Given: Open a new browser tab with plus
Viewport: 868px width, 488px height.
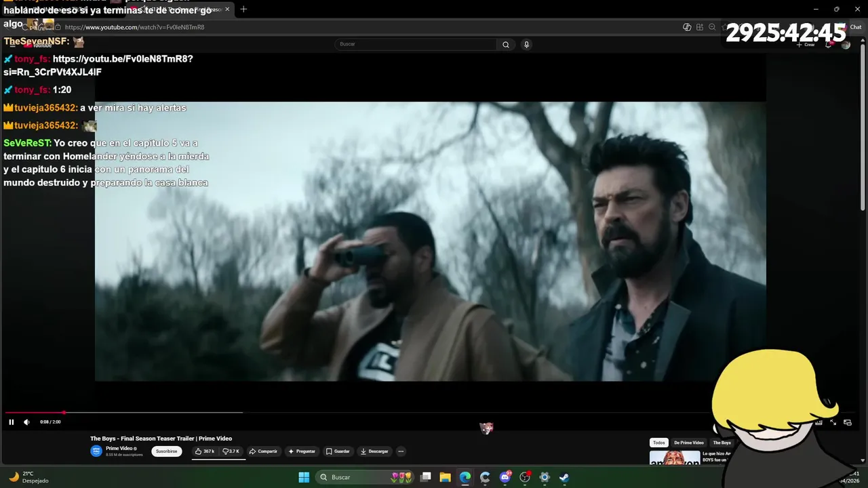Looking at the screenshot, I should (x=243, y=9).
